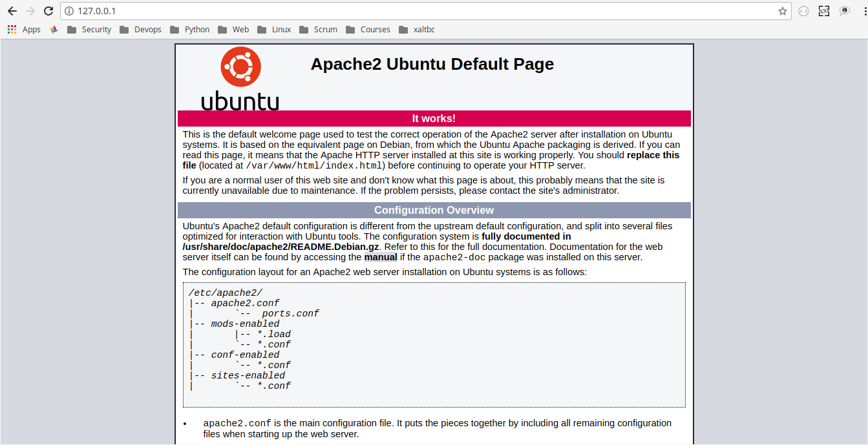The image size is (868, 445).
Task: Reload the current page
Action: 48,11
